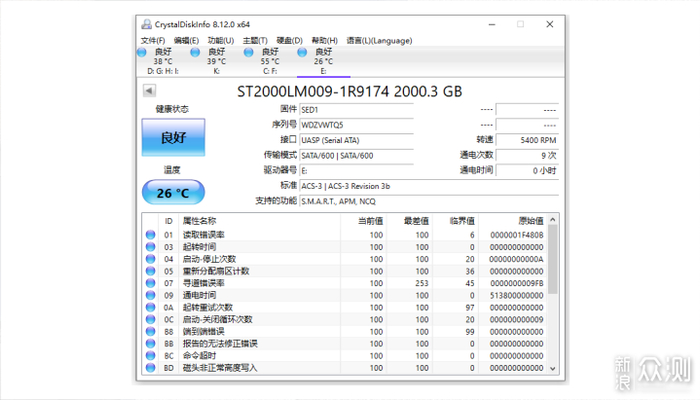This screenshot has width=700, height=400.
Task: Click the 良好 health status button
Action: [173, 138]
